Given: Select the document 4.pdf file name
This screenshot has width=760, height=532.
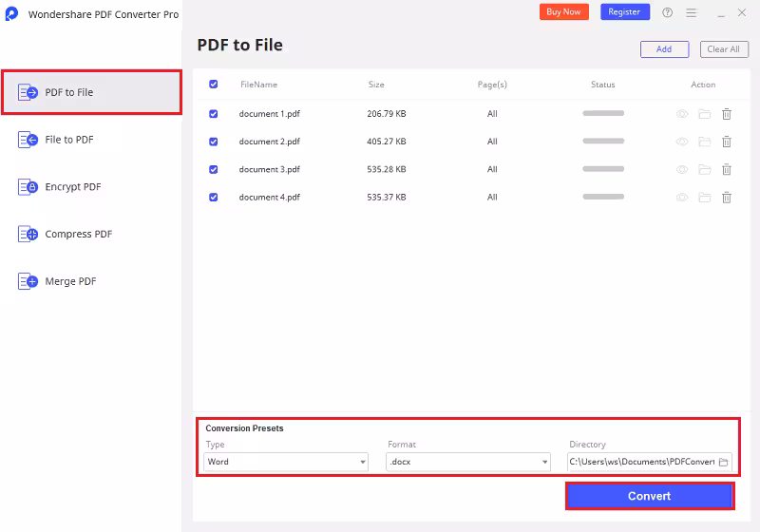Looking at the screenshot, I should click(x=270, y=198).
